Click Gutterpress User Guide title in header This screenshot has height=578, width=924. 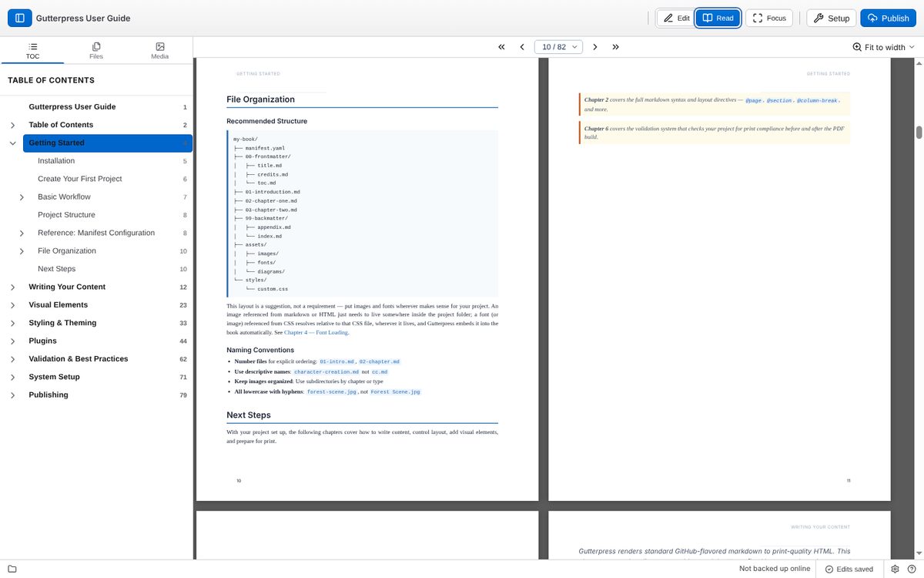tap(83, 18)
